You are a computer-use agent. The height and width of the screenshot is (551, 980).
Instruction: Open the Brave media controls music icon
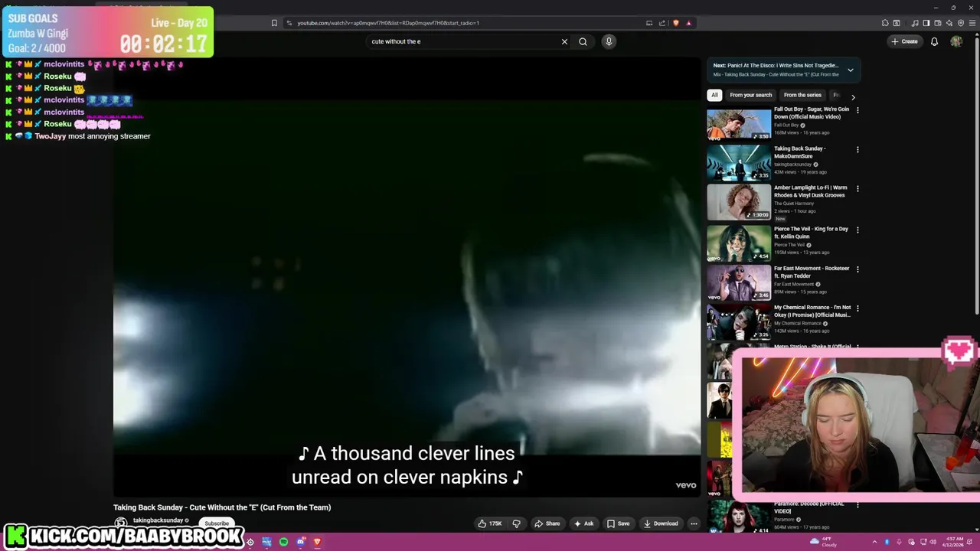tap(915, 23)
